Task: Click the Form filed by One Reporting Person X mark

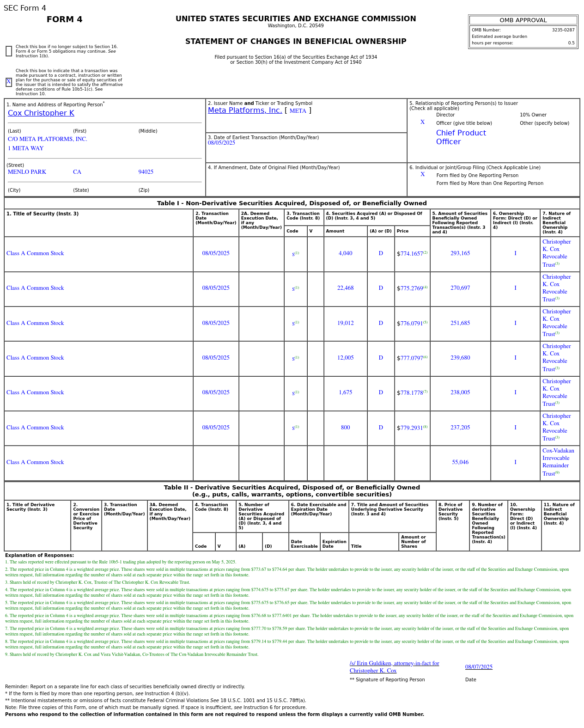Action: (x=422, y=174)
